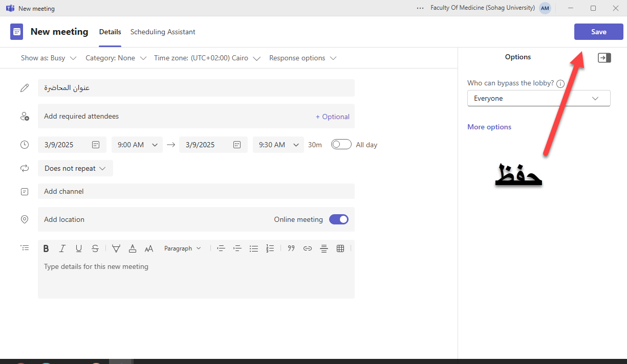Apply bold formatting in the editor
This screenshot has width=627, height=364.
pyautogui.click(x=46, y=248)
